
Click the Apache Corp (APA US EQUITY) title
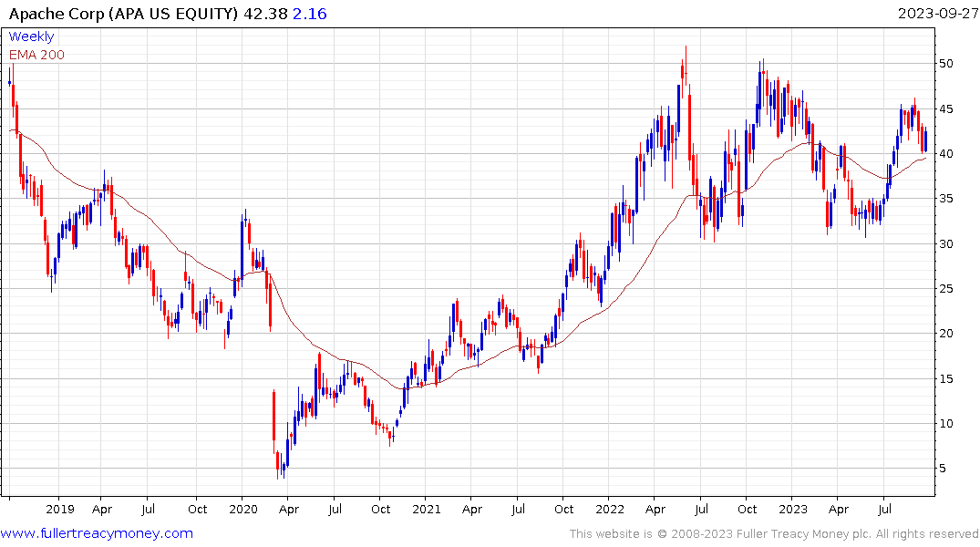(x=123, y=14)
